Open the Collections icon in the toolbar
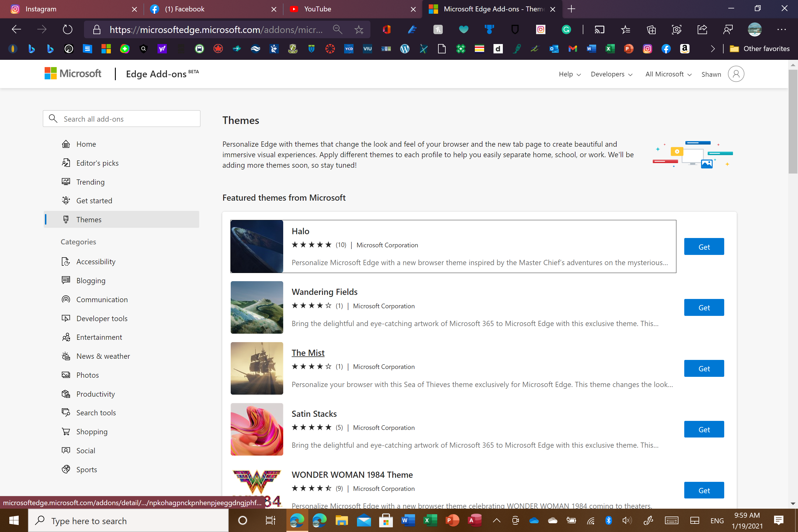Image resolution: width=798 pixels, height=532 pixels. [651, 29]
